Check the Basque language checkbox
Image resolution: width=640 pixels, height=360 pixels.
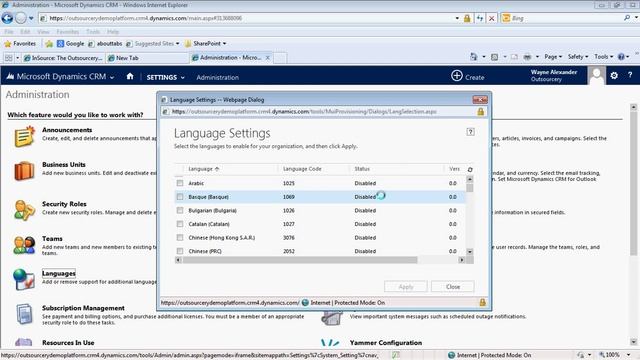[180, 197]
